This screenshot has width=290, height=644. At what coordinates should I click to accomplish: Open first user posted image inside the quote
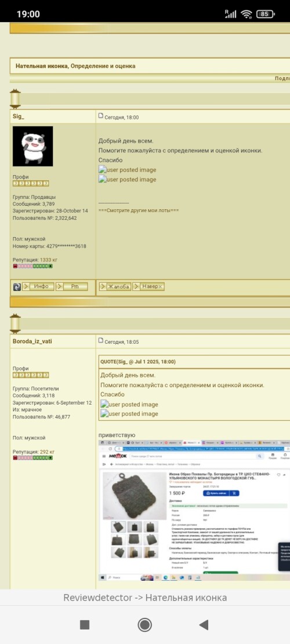[x=129, y=404]
